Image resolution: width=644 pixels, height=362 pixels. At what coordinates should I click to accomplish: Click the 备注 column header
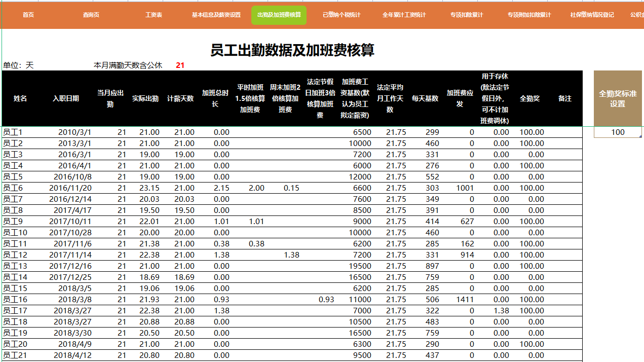click(565, 98)
